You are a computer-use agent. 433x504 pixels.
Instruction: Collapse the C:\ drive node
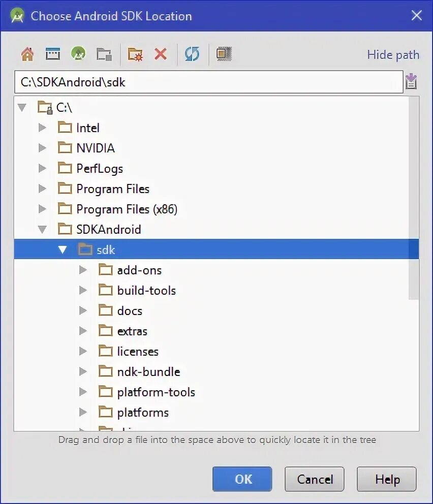pyautogui.click(x=22, y=107)
